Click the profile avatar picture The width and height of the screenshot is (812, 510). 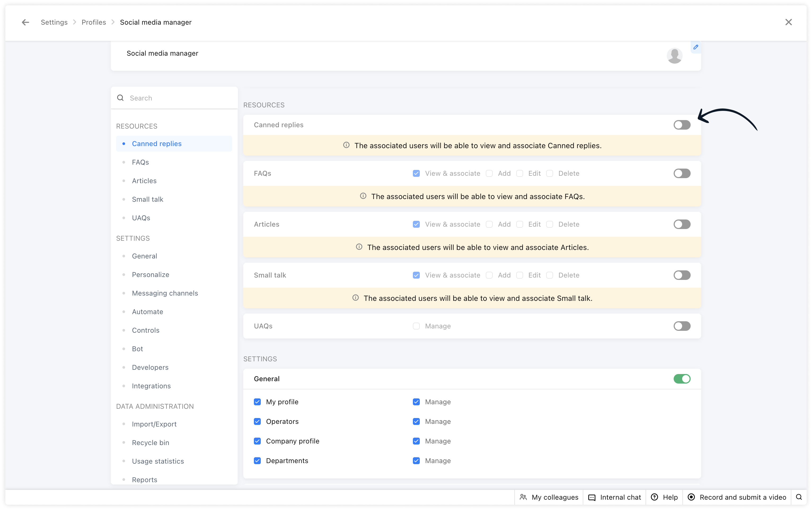pyautogui.click(x=674, y=56)
